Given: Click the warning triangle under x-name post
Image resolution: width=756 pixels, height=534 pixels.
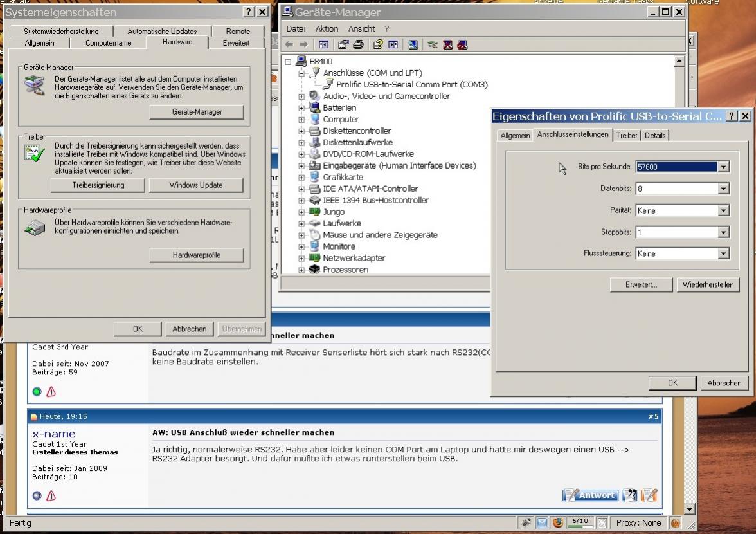Looking at the screenshot, I should coord(51,495).
